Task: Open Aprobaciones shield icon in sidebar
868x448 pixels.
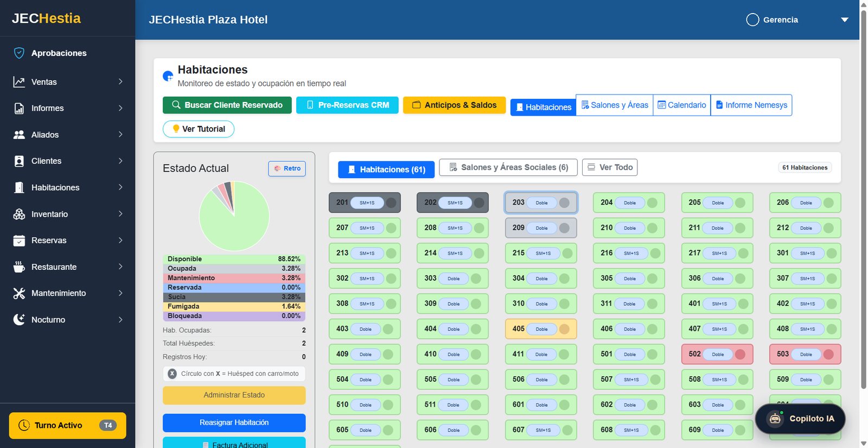Action: [19, 53]
